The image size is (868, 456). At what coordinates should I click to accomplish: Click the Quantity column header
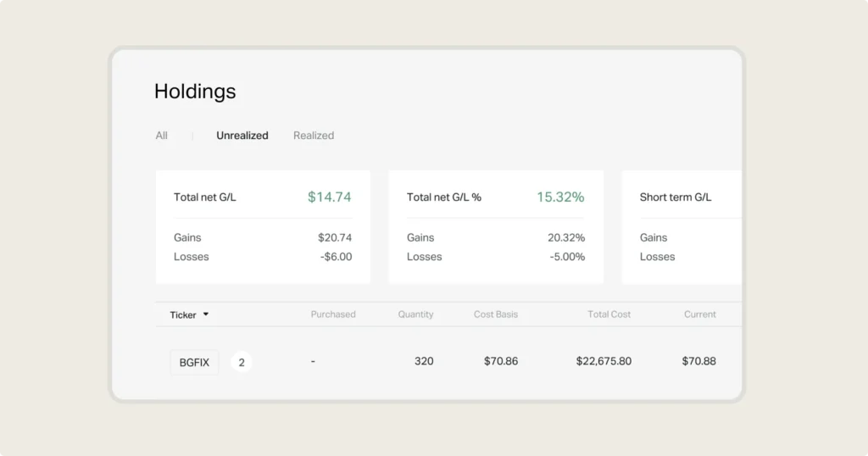click(415, 314)
